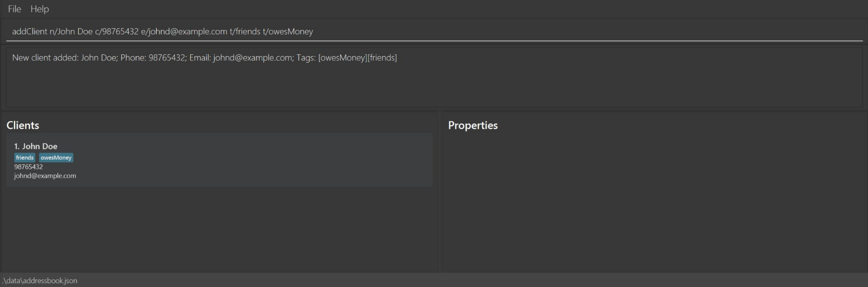Click the Properties panel heading
This screenshot has width=868, height=287.
(x=473, y=125)
